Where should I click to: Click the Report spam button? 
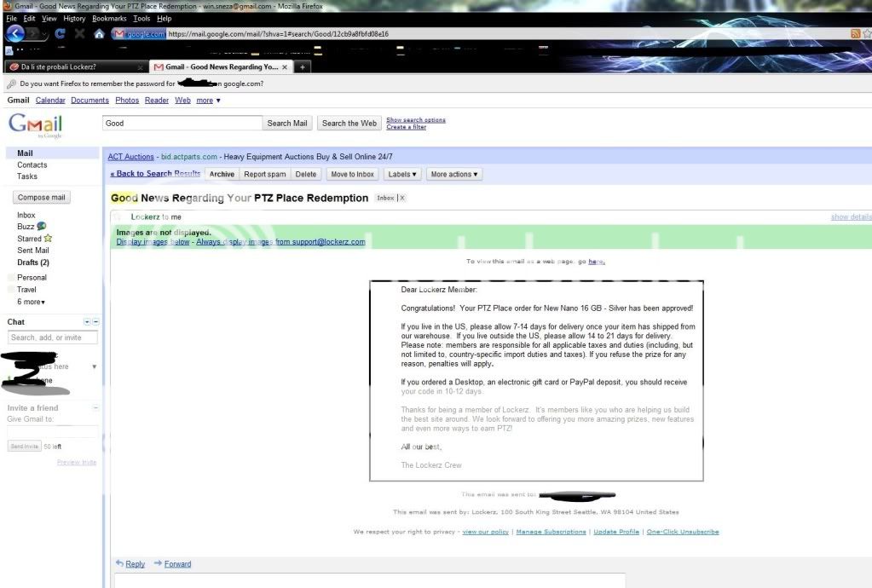pos(265,174)
